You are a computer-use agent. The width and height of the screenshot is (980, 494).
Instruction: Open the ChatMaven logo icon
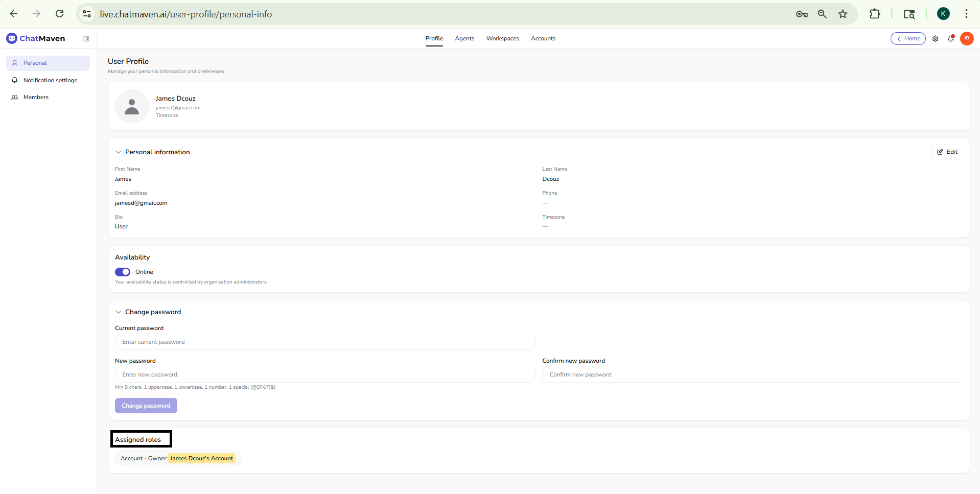(11, 38)
